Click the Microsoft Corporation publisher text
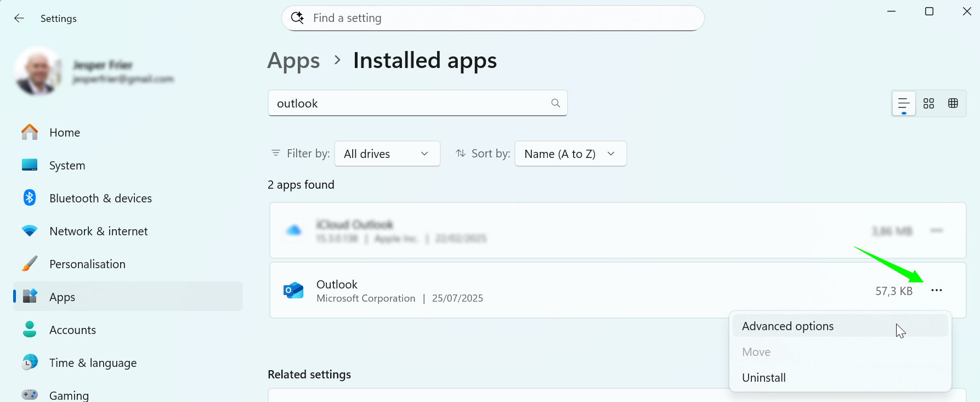 click(x=366, y=298)
